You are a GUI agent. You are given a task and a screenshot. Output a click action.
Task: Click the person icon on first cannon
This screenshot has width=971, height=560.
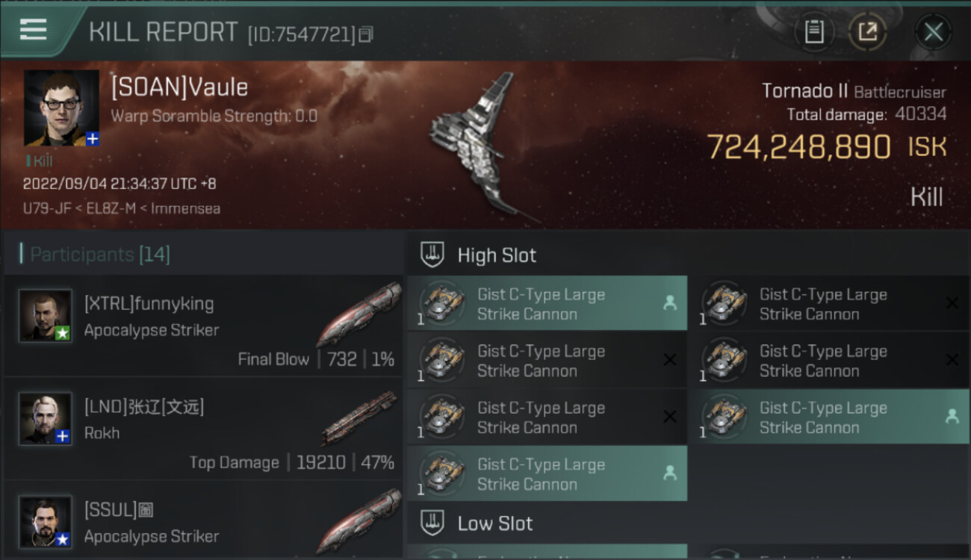[x=669, y=302]
